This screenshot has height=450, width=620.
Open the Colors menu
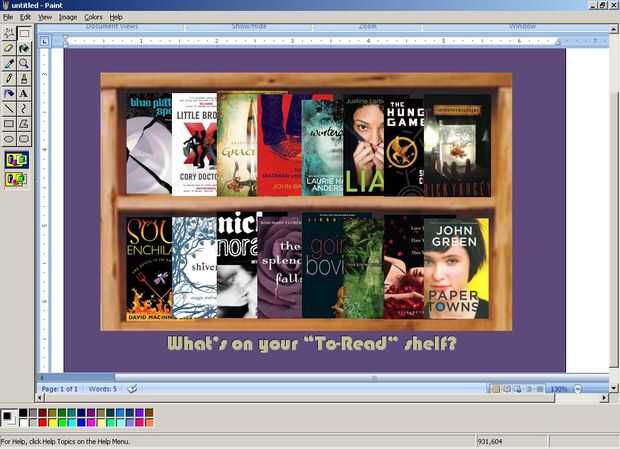point(93,17)
